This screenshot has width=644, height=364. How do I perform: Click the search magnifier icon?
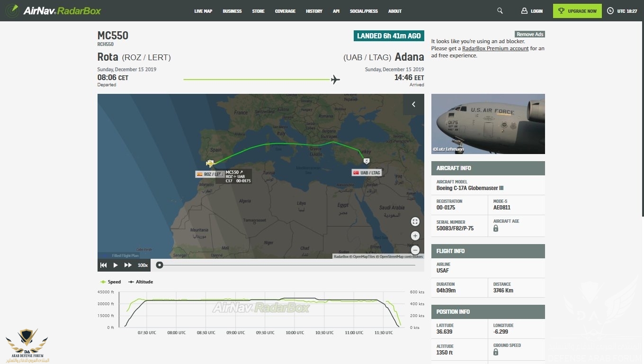(x=500, y=11)
